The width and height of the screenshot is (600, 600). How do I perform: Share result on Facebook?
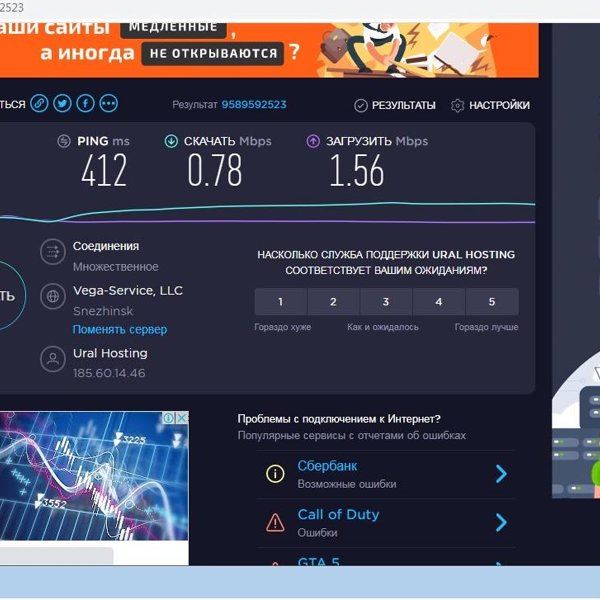[85, 103]
